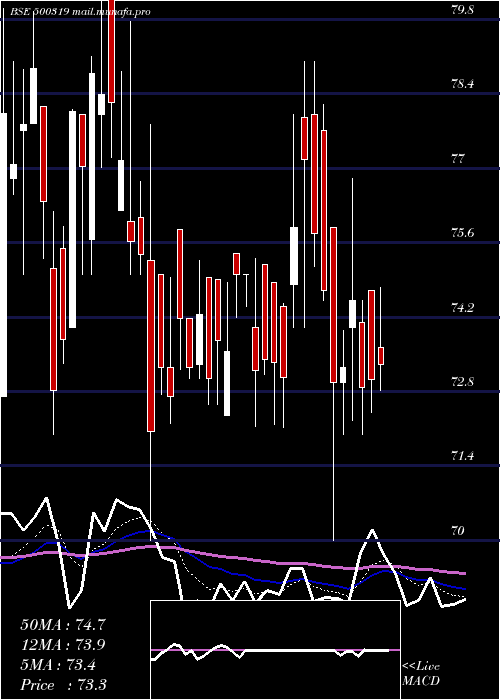
Task: Select the "5MA : 73.4" legend entry
Action: pyautogui.click(x=58, y=665)
